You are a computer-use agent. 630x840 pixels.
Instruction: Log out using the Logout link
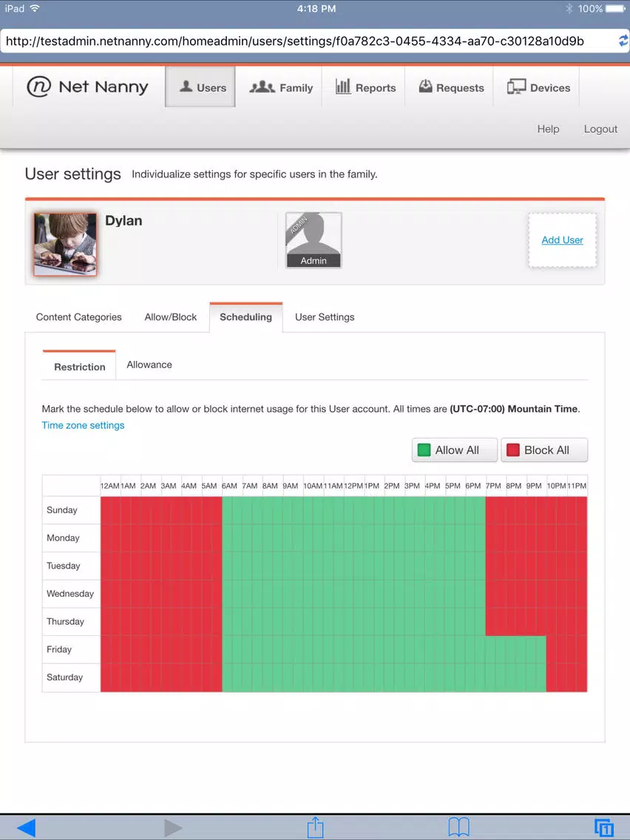coord(600,129)
